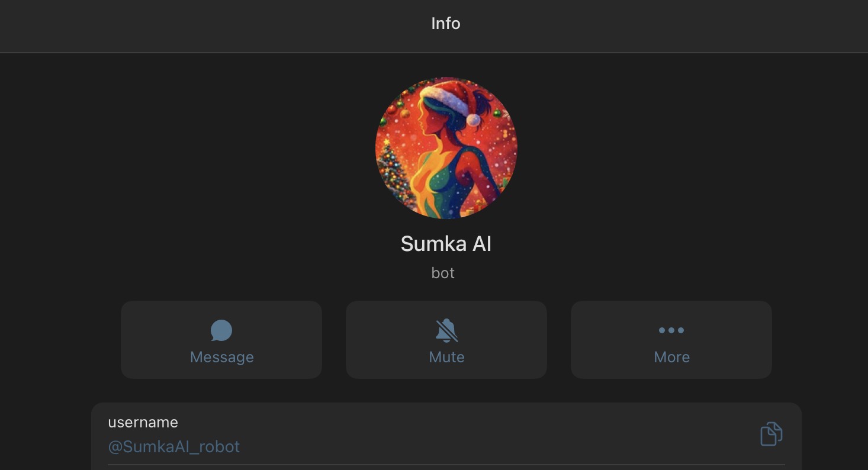Click the crossed-out bell Mute icon
This screenshot has width=868, height=470.
point(446,330)
